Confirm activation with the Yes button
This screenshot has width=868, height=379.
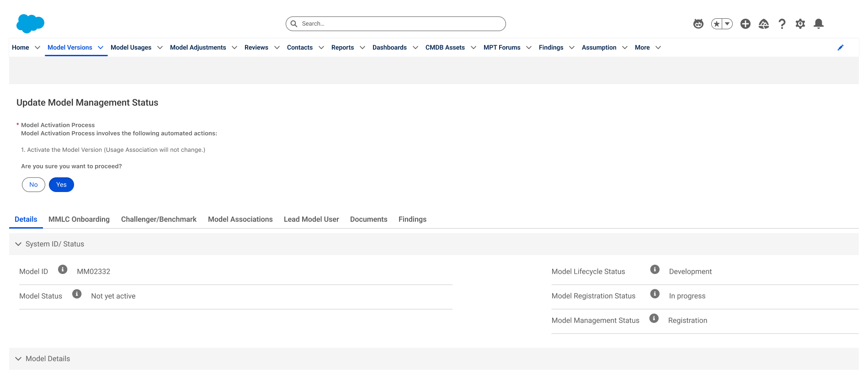pyautogui.click(x=61, y=185)
